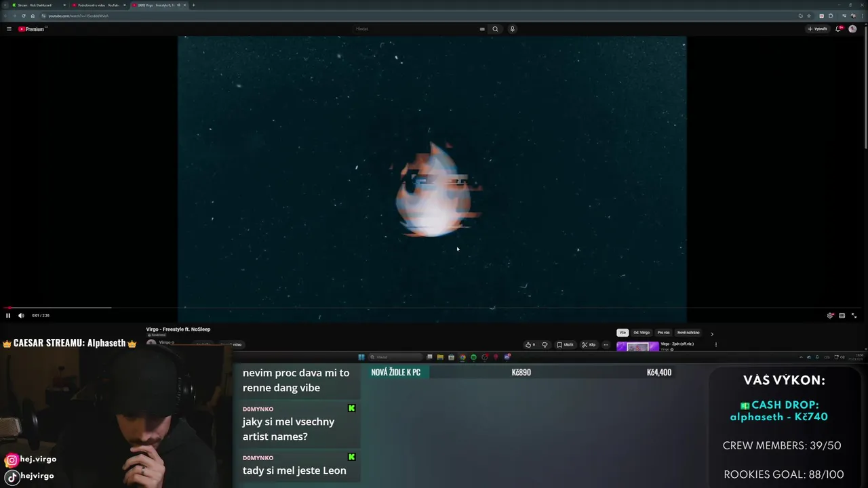Bookmark this page with star icon
This screenshot has height=488, width=868.
pyautogui.click(x=809, y=16)
